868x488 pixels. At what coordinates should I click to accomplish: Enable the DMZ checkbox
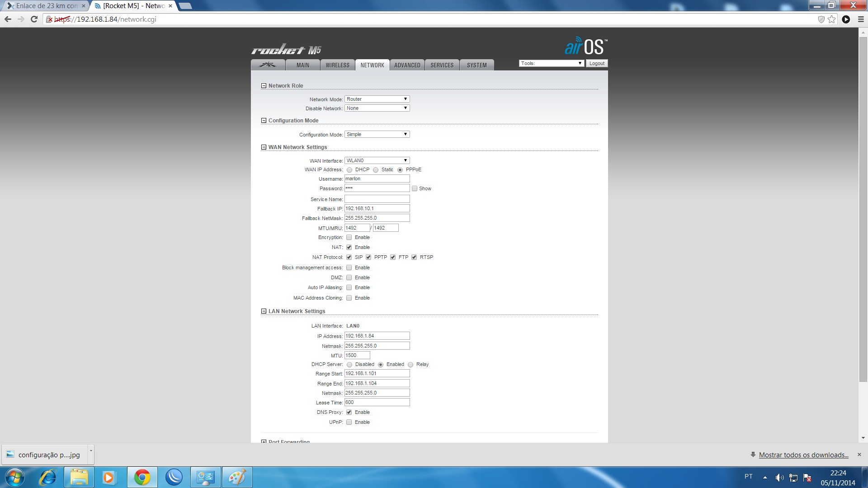[x=349, y=278]
